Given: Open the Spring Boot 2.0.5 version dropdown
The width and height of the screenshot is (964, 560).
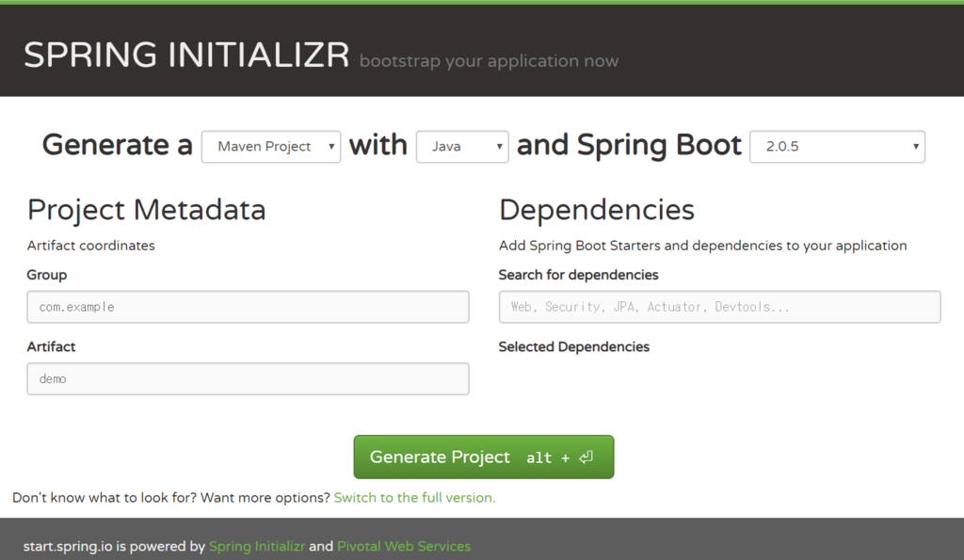Looking at the screenshot, I should (x=837, y=146).
